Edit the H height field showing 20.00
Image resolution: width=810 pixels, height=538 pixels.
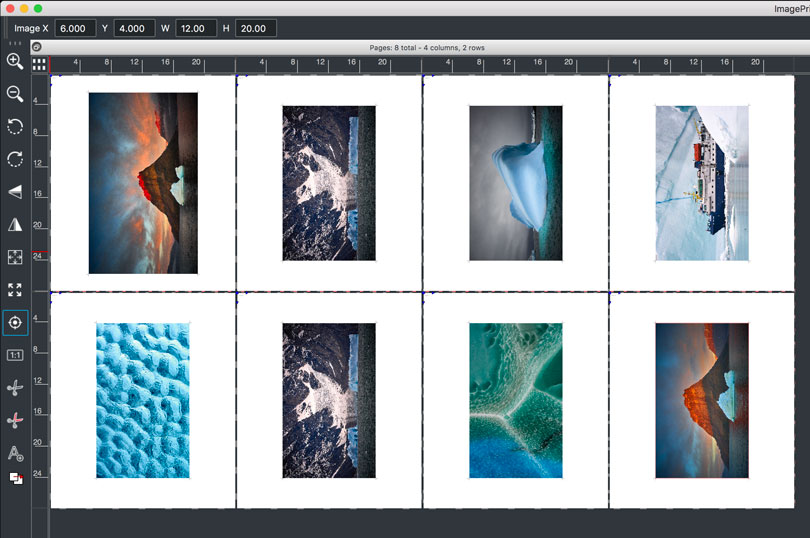[x=256, y=28]
